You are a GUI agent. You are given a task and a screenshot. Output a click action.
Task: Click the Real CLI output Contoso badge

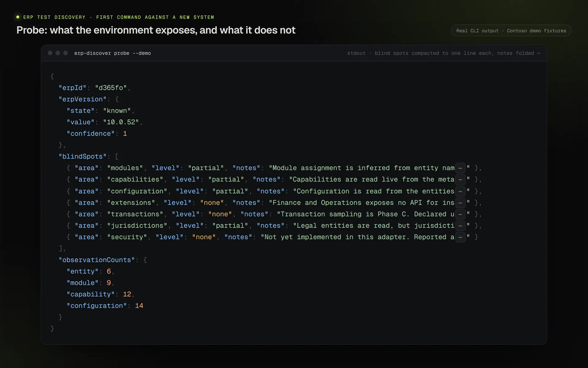tap(511, 31)
